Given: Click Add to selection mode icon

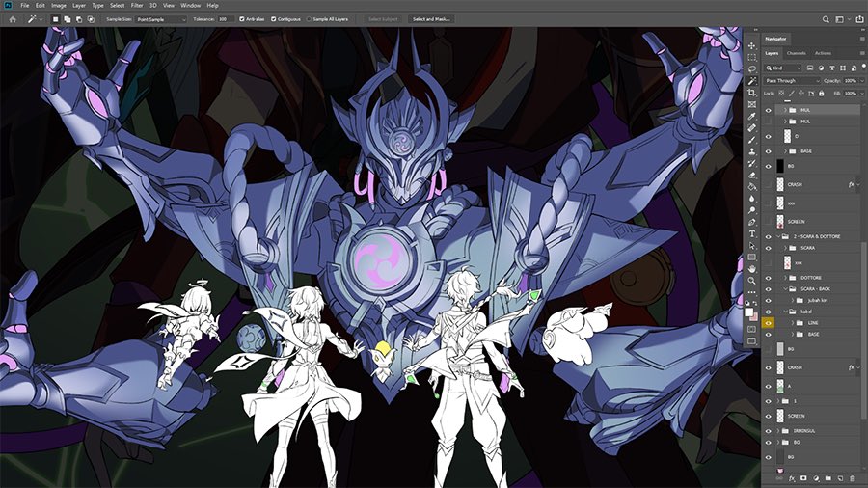Looking at the screenshot, I should 67,19.
